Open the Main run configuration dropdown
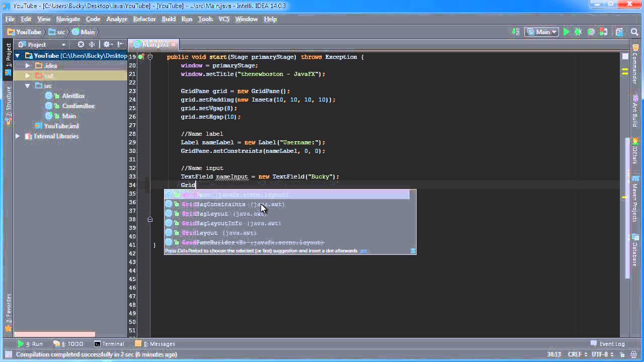This screenshot has height=362, width=644. point(542,32)
